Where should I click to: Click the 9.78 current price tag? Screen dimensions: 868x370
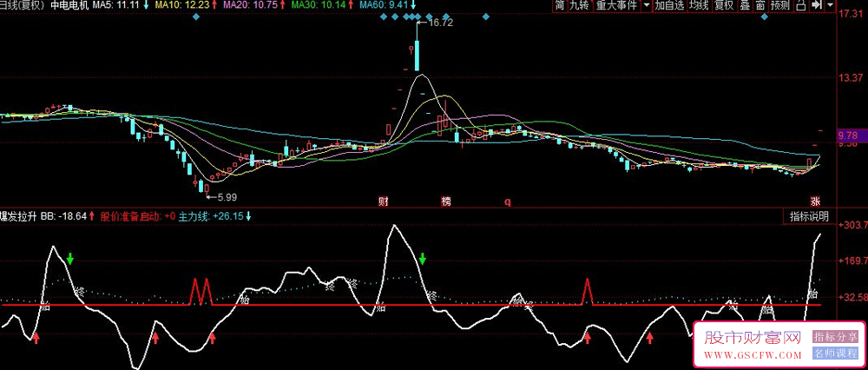point(851,135)
